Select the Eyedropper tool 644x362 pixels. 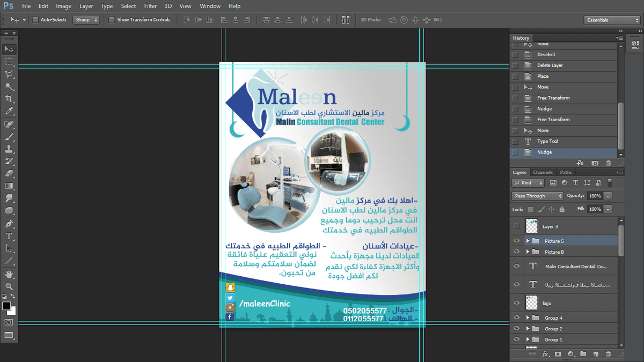[x=9, y=112]
